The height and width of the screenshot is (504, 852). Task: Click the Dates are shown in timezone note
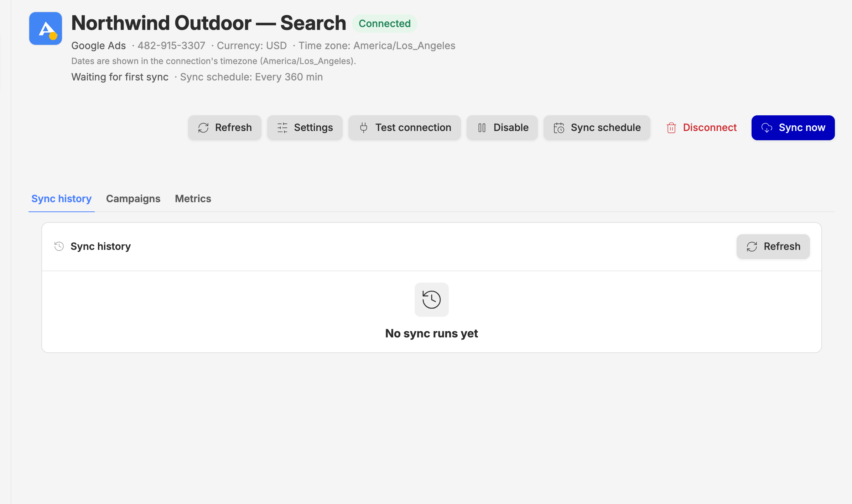coord(214,61)
